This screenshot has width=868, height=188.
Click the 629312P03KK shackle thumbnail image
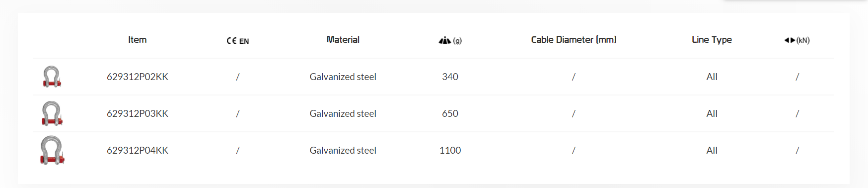coord(52,113)
